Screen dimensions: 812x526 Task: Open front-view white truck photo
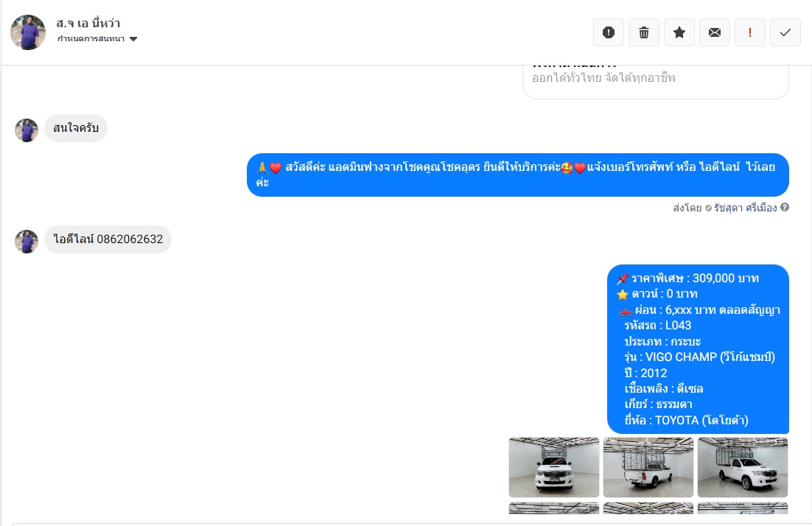click(554, 468)
